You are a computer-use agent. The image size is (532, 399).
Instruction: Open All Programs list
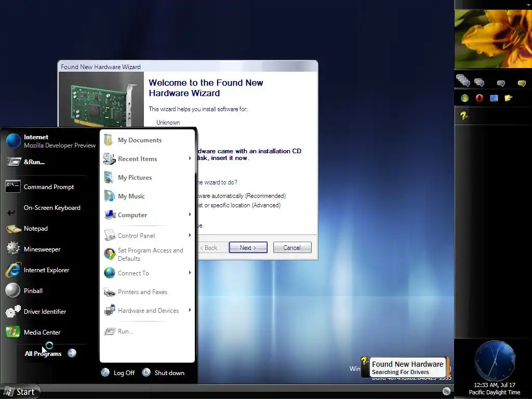tap(50, 353)
